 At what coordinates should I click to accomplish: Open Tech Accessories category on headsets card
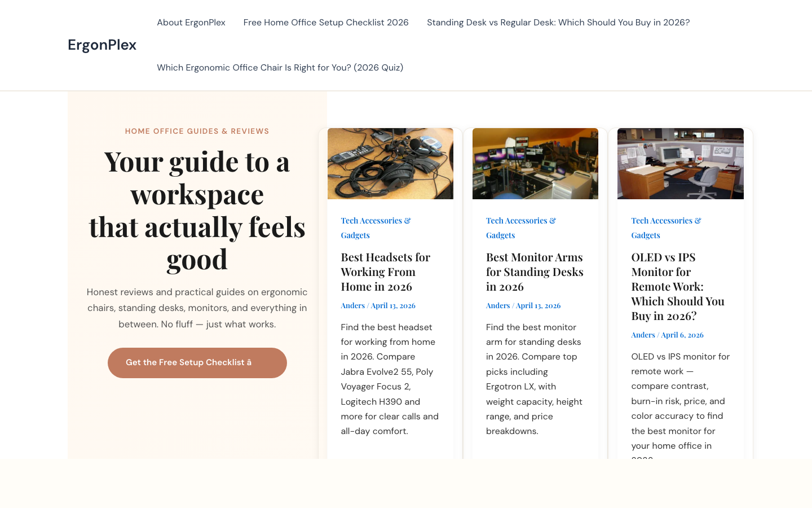click(x=376, y=221)
